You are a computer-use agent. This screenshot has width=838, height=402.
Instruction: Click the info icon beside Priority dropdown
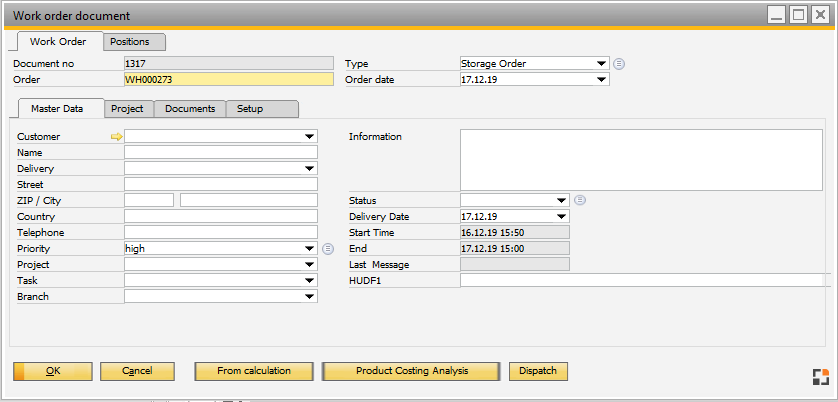point(328,248)
